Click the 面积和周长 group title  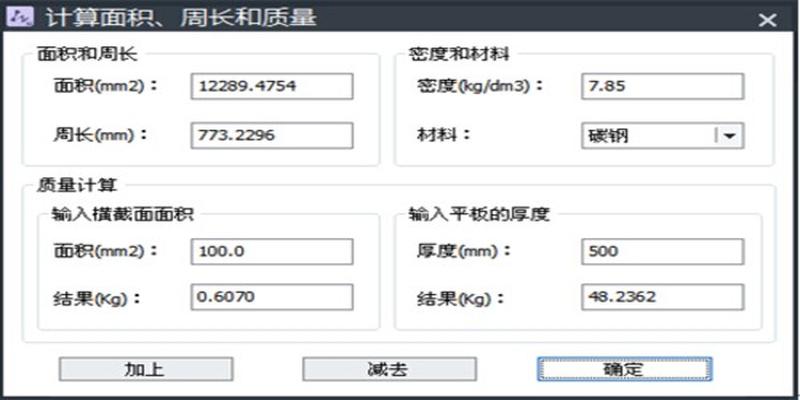(87, 55)
